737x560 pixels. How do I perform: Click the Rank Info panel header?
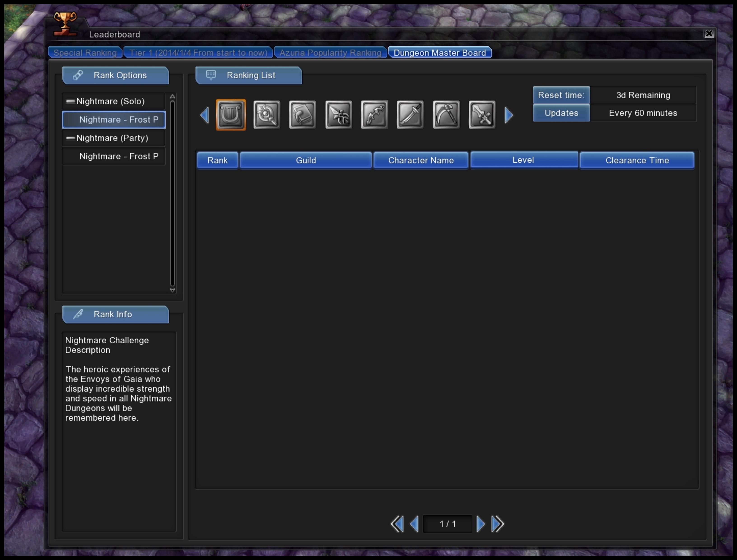[x=115, y=314]
